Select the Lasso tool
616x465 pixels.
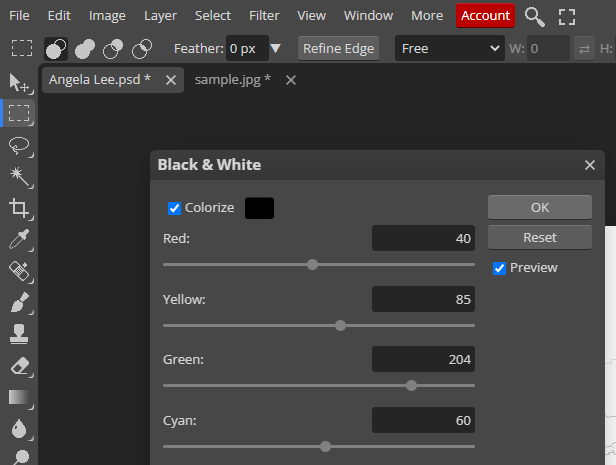point(19,145)
